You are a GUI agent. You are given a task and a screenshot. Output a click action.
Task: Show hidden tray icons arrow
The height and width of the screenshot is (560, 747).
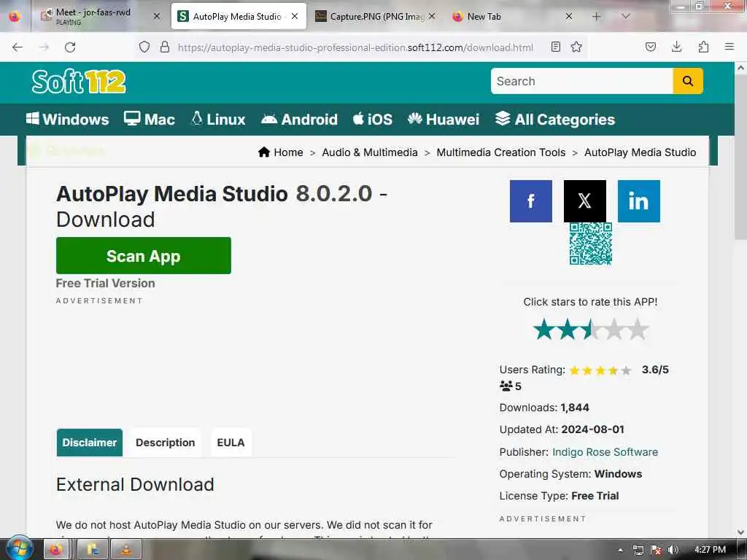coord(620,550)
